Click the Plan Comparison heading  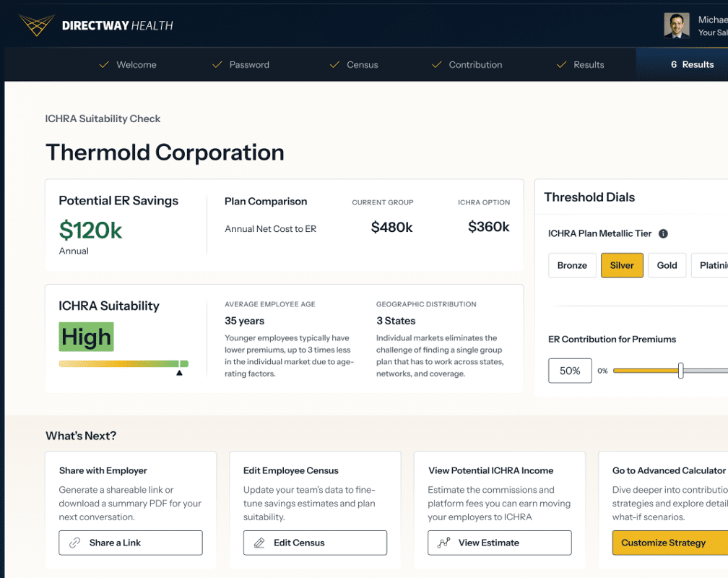click(266, 202)
